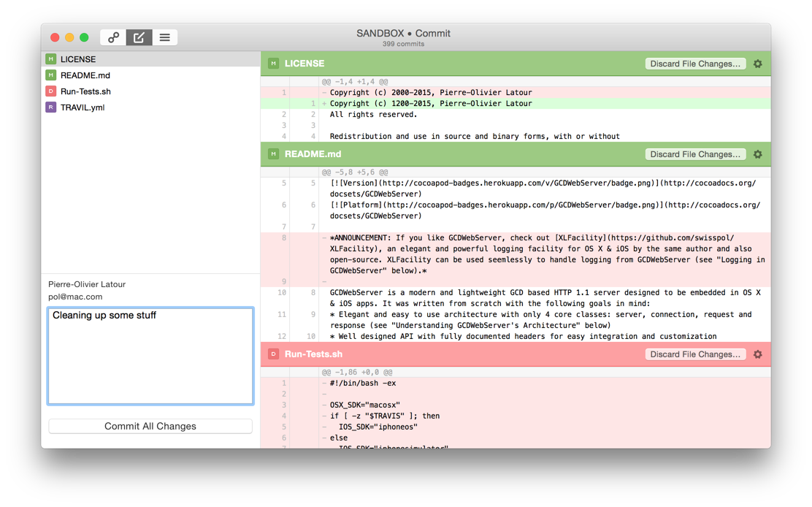Focus the commit message text field

tap(150, 356)
